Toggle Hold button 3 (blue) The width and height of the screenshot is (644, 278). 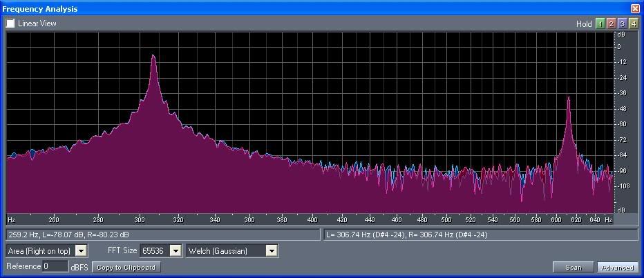(x=622, y=23)
